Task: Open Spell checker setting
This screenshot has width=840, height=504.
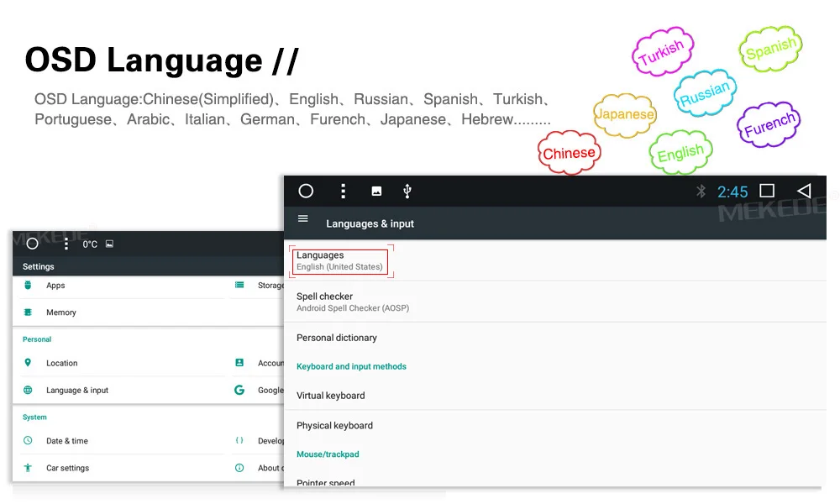Action: [x=555, y=302]
